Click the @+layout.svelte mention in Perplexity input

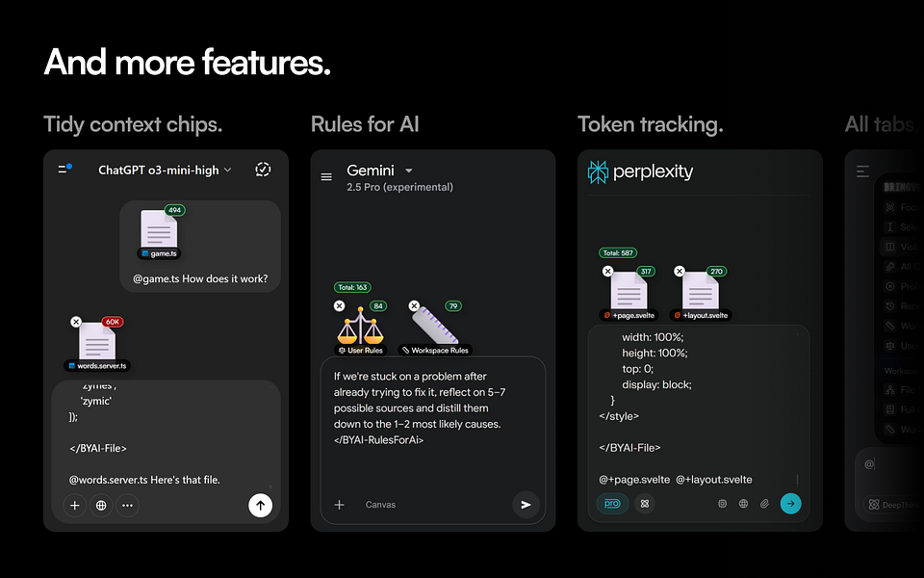[713, 480]
